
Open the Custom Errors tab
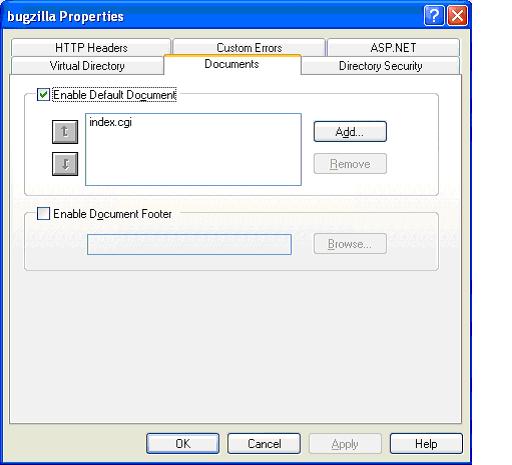point(249,48)
